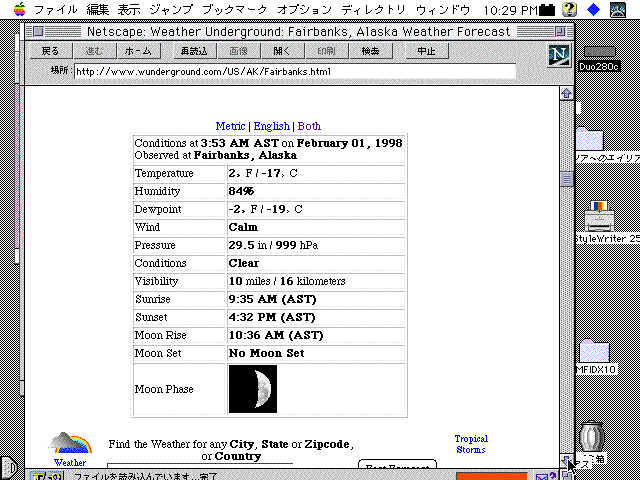Open the ブックマーク menu
Screen dimensions: 640x480
point(235,9)
